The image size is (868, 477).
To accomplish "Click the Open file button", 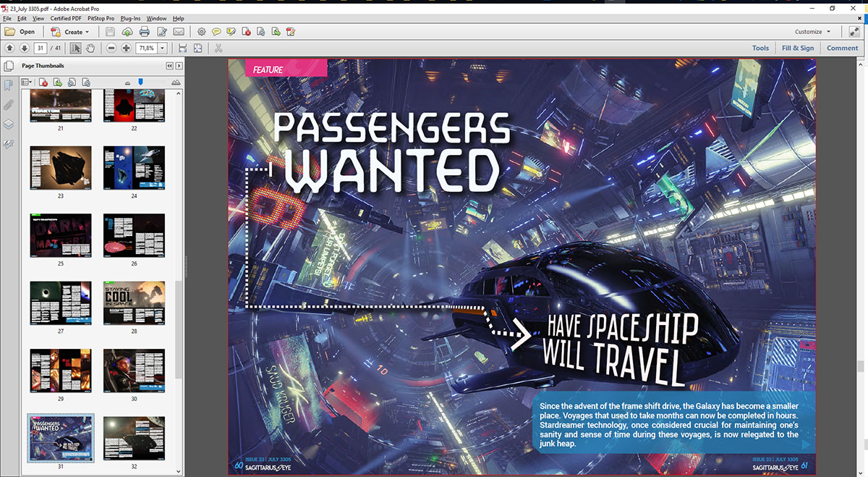I will pos(20,32).
